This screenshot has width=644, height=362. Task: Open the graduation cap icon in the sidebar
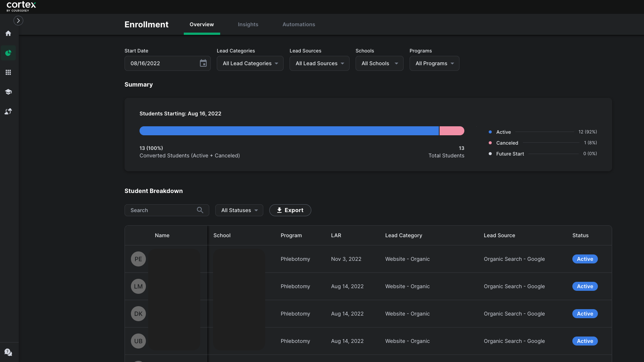[8, 92]
